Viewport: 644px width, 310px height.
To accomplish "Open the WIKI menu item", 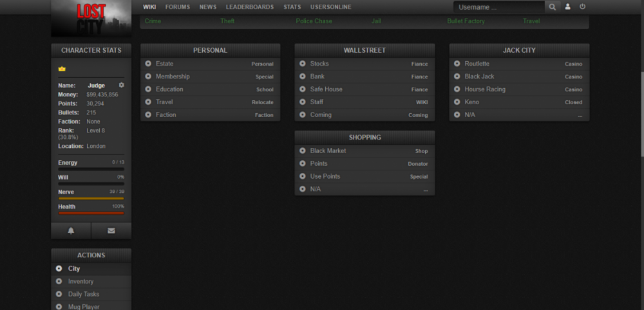I will 149,7.
